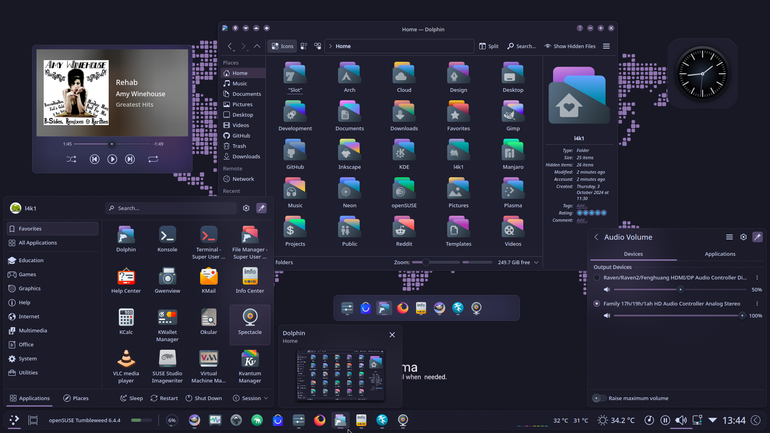The image size is (770, 433).
Task: Pin the Audio Volume popup open
Action: (757, 237)
